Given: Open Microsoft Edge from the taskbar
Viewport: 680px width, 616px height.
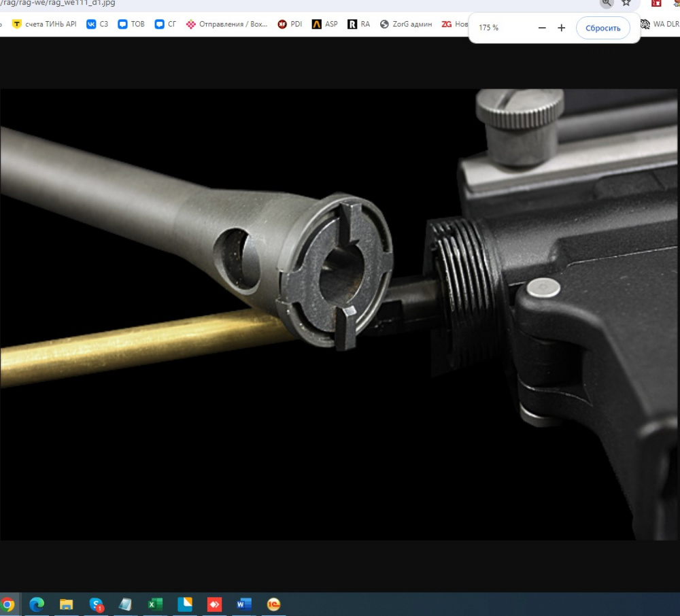Looking at the screenshot, I should click(x=37, y=604).
